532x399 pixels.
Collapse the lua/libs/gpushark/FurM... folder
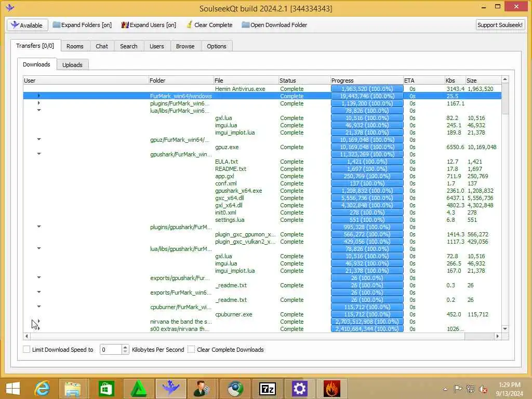coord(38,248)
